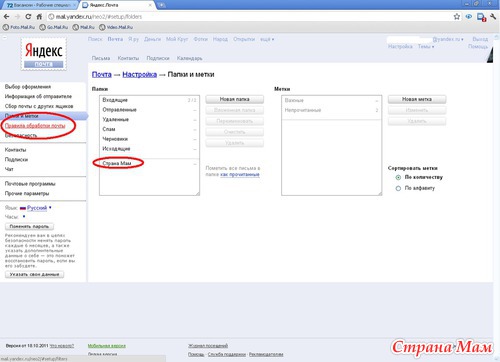Open Народ in top services bar
This screenshot has width=500, height=362.
coord(220,39)
